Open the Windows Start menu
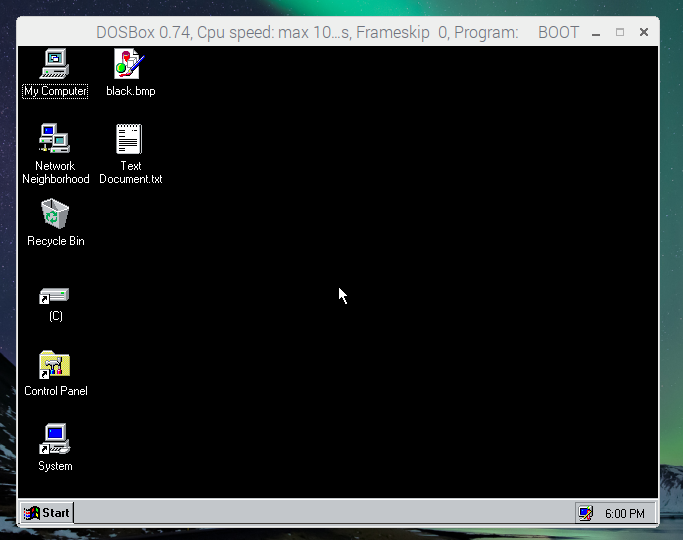 pos(47,513)
